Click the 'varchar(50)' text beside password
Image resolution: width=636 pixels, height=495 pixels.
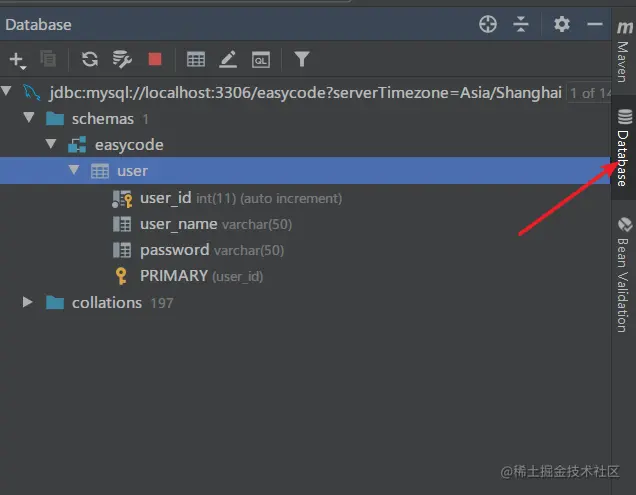click(x=249, y=250)
